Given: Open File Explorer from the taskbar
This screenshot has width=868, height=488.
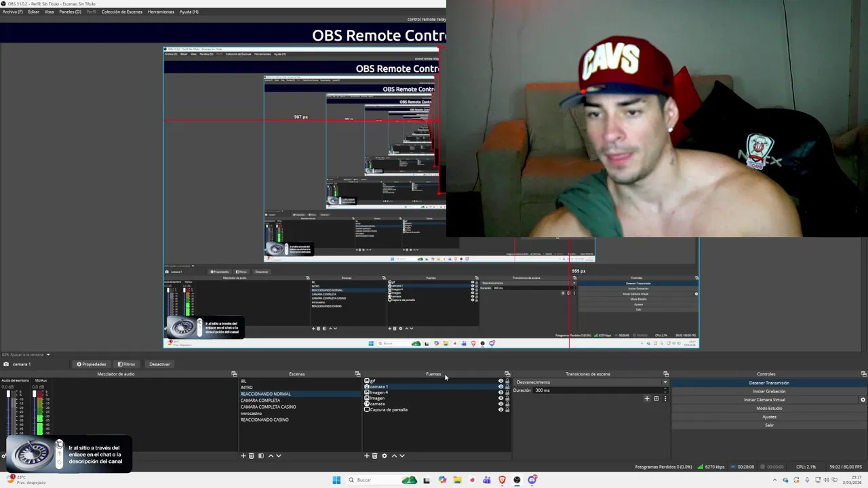Looking at the screenshot, I should point(457,480).
